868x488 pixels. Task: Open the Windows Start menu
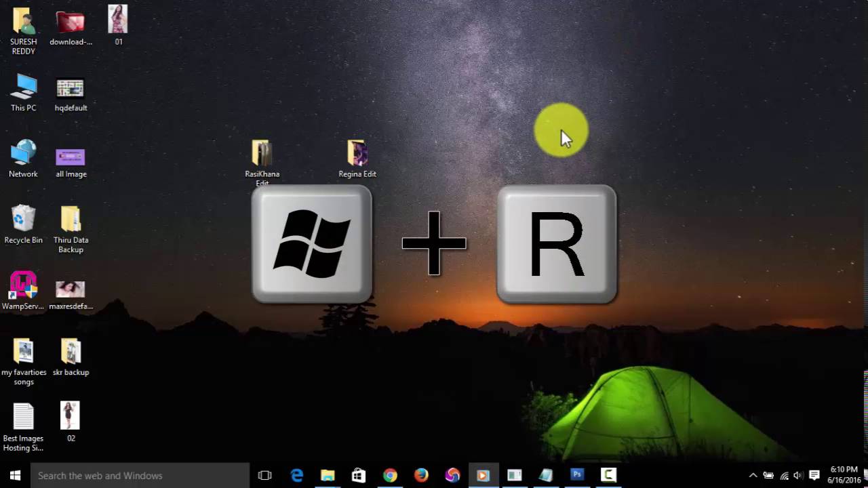(16, 475)
